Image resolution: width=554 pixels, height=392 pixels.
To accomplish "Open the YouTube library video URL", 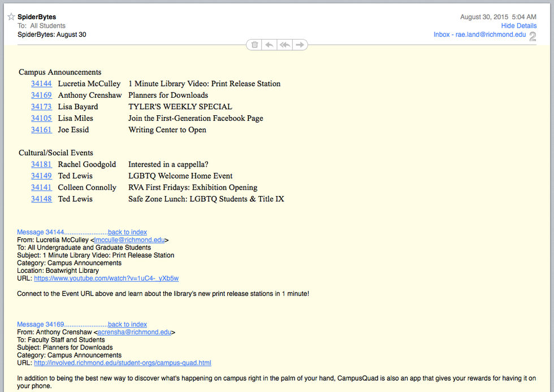I will pyautogui.click(x=106, y=278).
